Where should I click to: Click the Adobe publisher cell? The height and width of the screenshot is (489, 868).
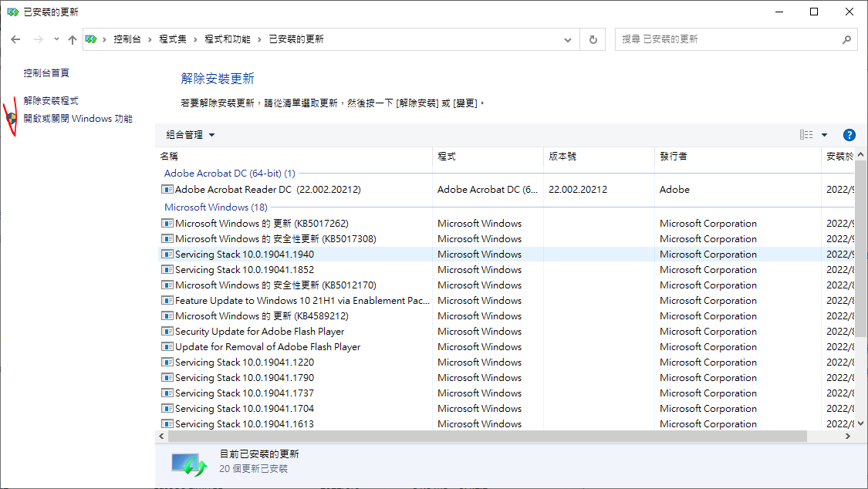pyautogui.click(x=675, y=189)
